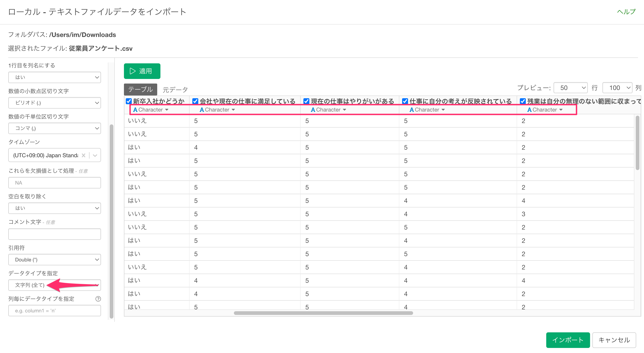
Task: Uncheck the 会社や現在の仕事に満足している column checkbox
Action: [x=195, y=101]
